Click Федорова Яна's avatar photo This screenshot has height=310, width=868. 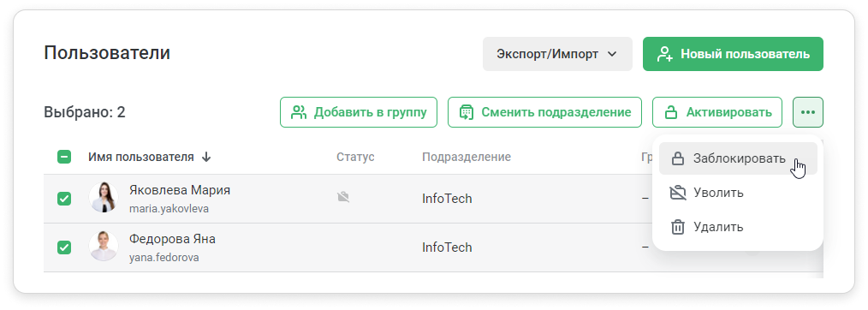click(104, 247)
